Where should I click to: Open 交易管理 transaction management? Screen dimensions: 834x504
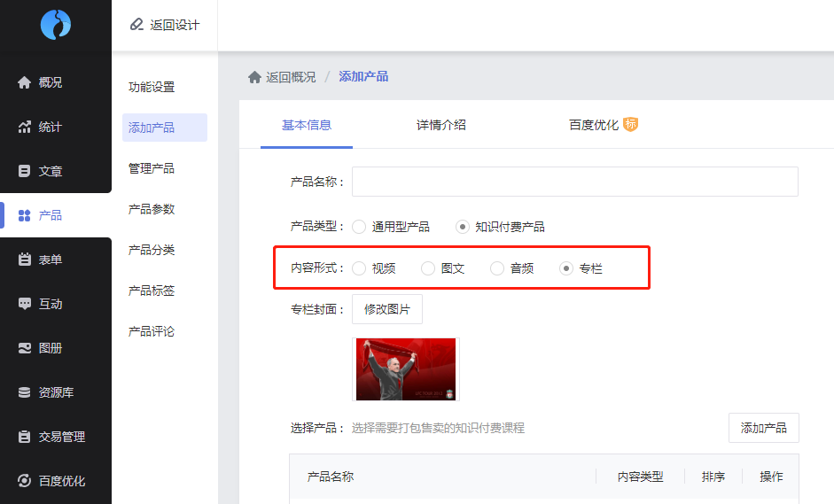click(60, 437)
